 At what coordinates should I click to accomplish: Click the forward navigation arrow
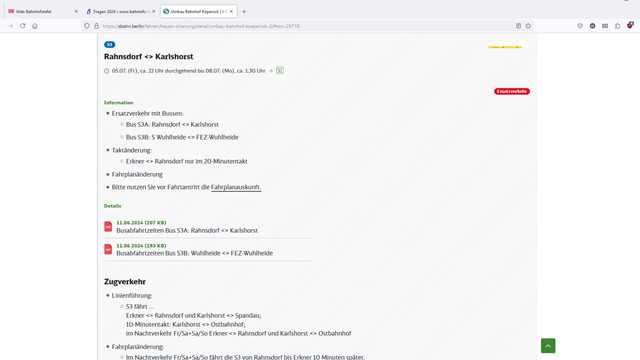(x=10, y=26)
